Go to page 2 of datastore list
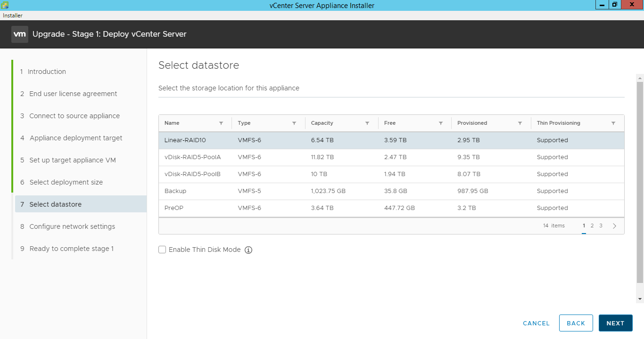Image resolution: width=644 pixels, height=339 pixels. [x=592, y=226]
